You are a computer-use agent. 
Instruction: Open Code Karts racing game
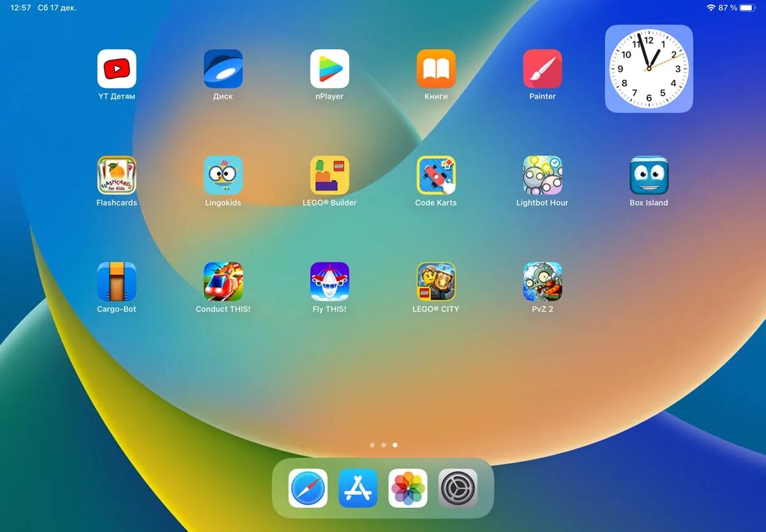point(436,175)
